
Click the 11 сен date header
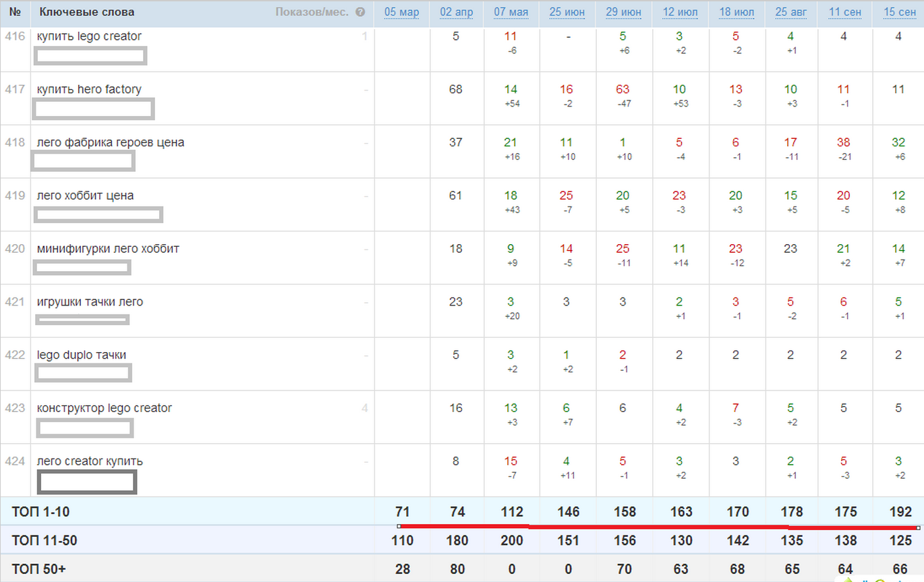click(x=844, y=12)
